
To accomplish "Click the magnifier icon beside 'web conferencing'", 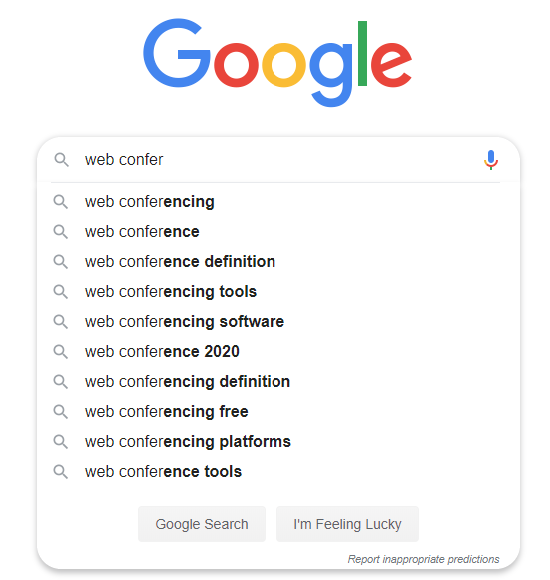I will pos(61,202).
